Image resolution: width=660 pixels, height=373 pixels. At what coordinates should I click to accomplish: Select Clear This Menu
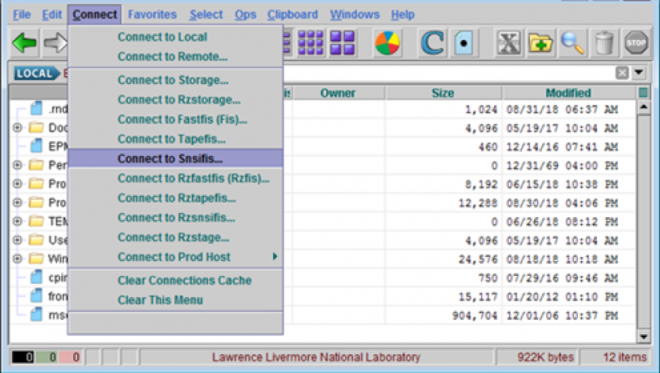[x=176, y=300]
